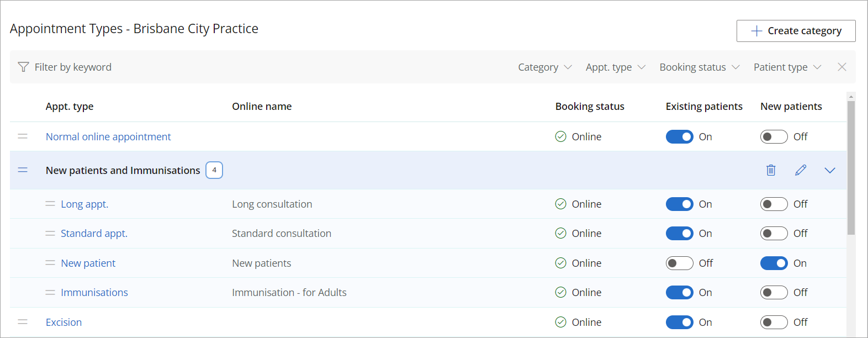Focus the Filter by keyword field
Viewport: 868px width, 338px height.
73,67
